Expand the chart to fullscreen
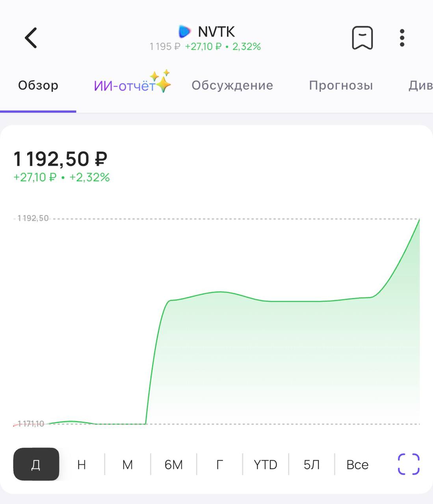This screenshot has height=504, width=433. coord(409,464)
